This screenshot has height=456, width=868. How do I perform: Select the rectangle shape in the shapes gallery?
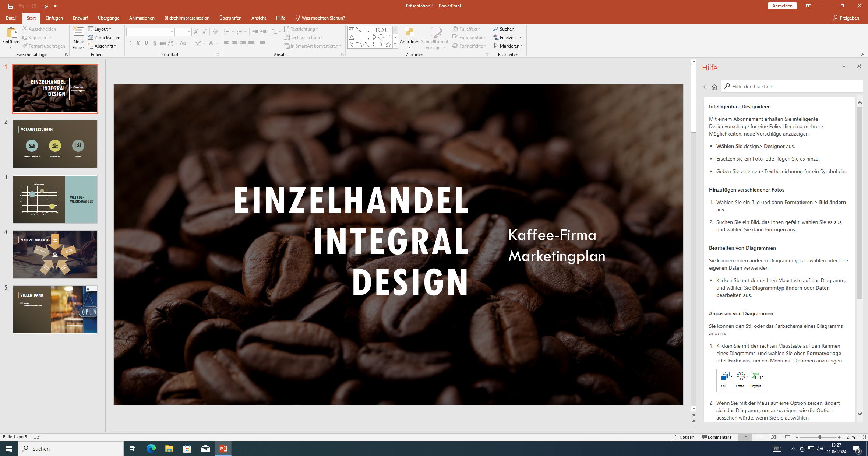[374, 30]
